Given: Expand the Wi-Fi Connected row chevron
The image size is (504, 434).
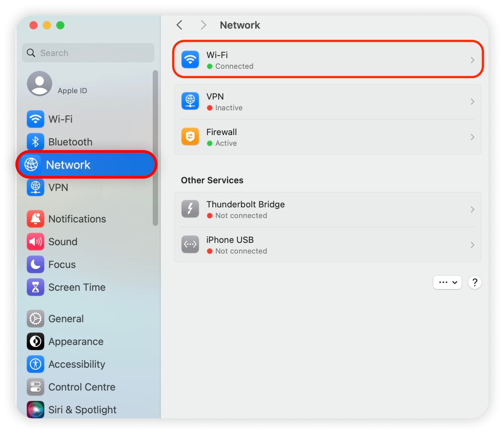Looking at the screenshot, I should click(472, 60).
